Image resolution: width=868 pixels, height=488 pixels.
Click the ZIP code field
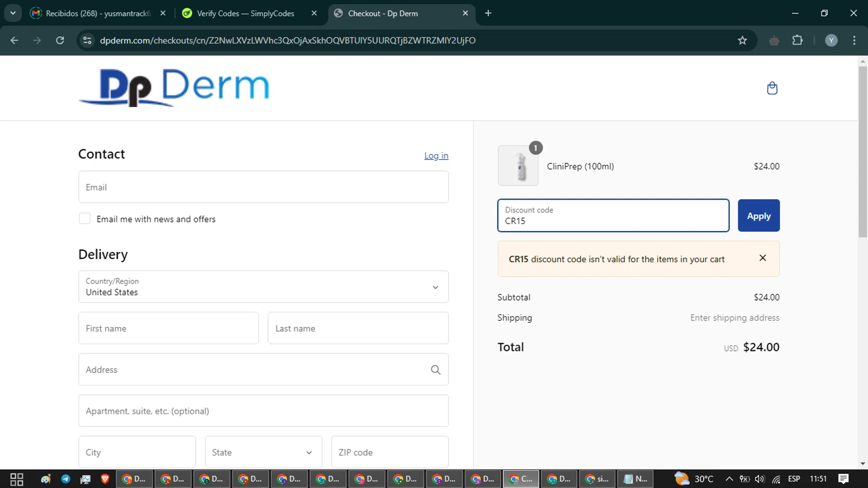click(x=390, y=452)
